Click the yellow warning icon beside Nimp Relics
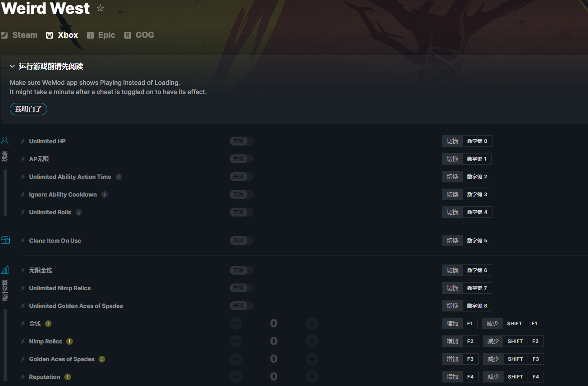The width and height of the screenshot is (588, 386). [69, 341]
